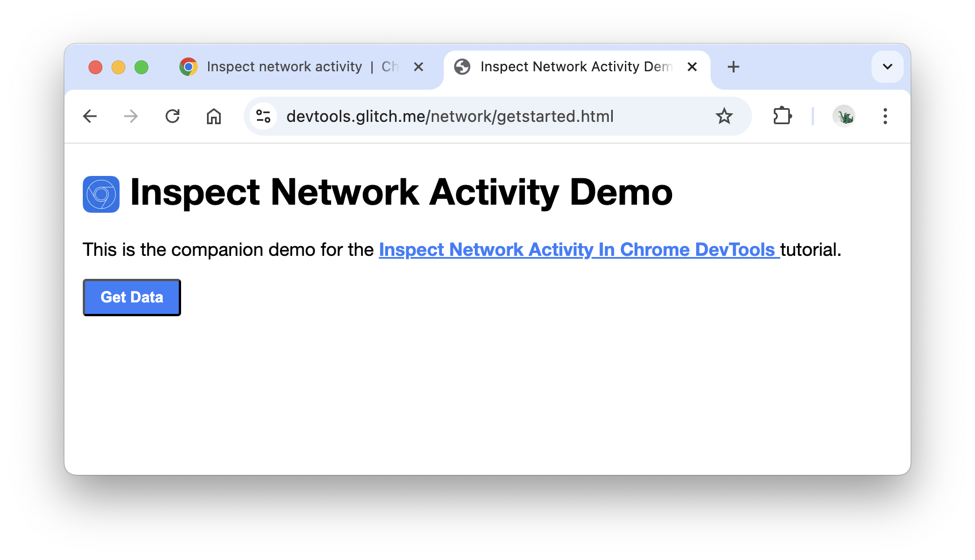Screen dimensions: 975x560
Task: Open the browser home page
Action: tap(213, 116)
